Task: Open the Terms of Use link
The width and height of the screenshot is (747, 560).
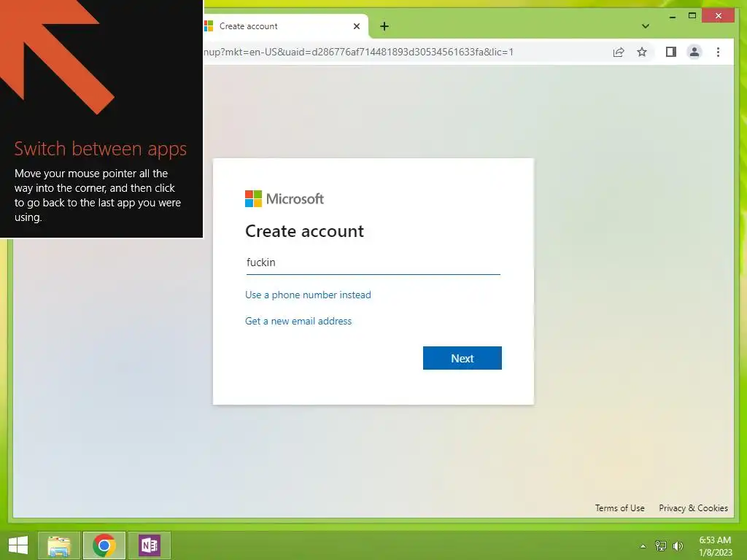Action: click(619, 508)
